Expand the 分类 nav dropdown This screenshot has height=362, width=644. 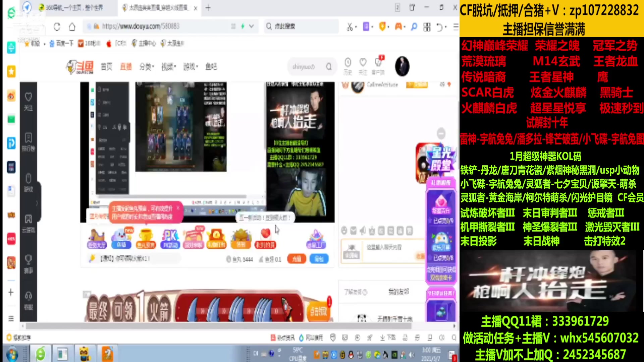coord(147,67)
